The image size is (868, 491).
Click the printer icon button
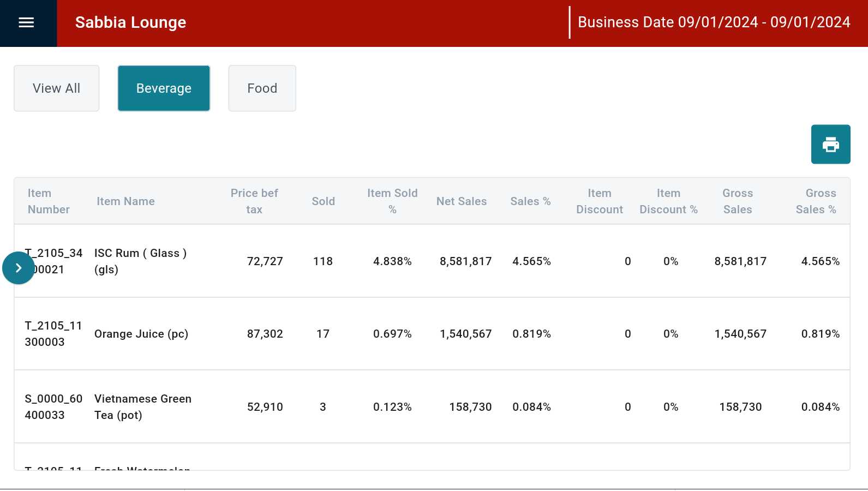click(830, 145)
